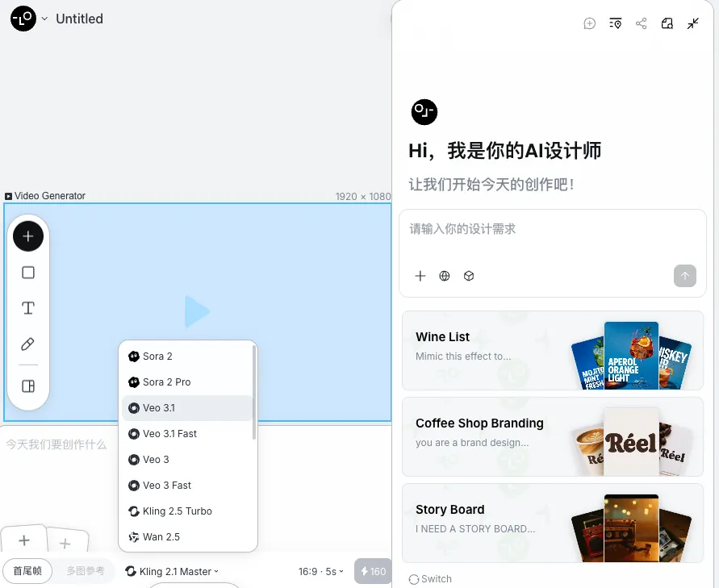Toggle the 3D cube option in chat input
Viewport: 719px width, 588px height.
(469, 276)
